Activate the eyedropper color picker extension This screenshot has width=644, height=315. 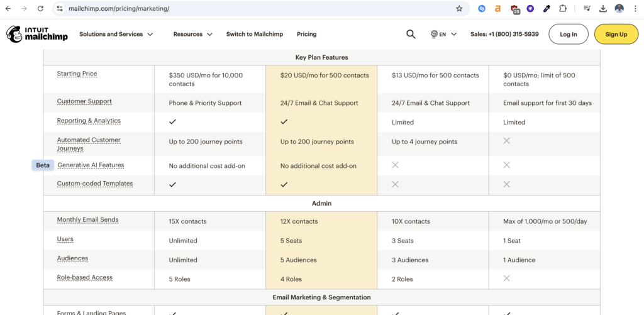point(547,9)
